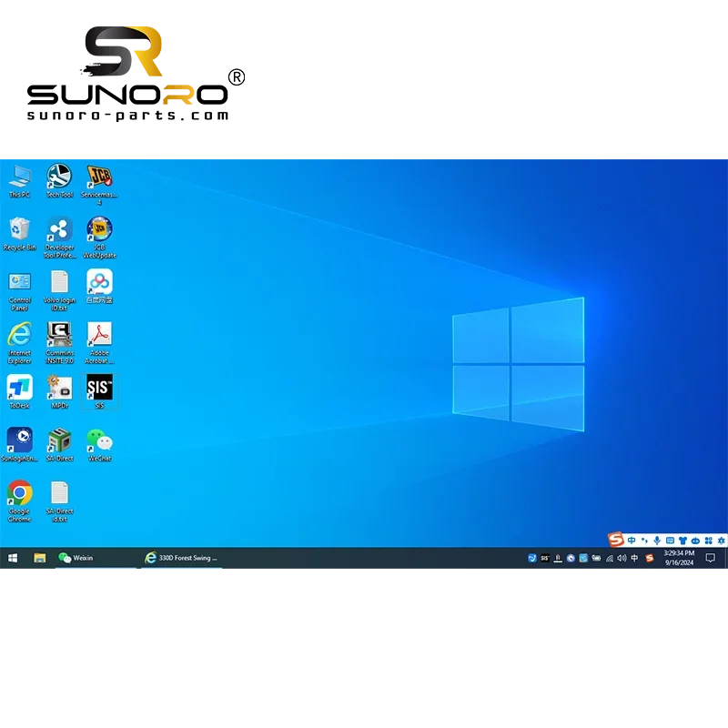Open the This PC desktop icon

pos(19,182)
